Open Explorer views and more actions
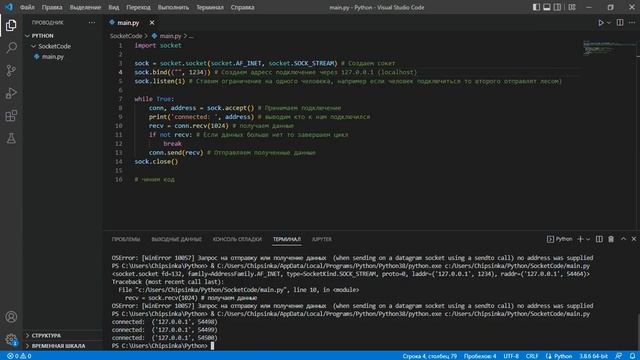 click(91, 23)
